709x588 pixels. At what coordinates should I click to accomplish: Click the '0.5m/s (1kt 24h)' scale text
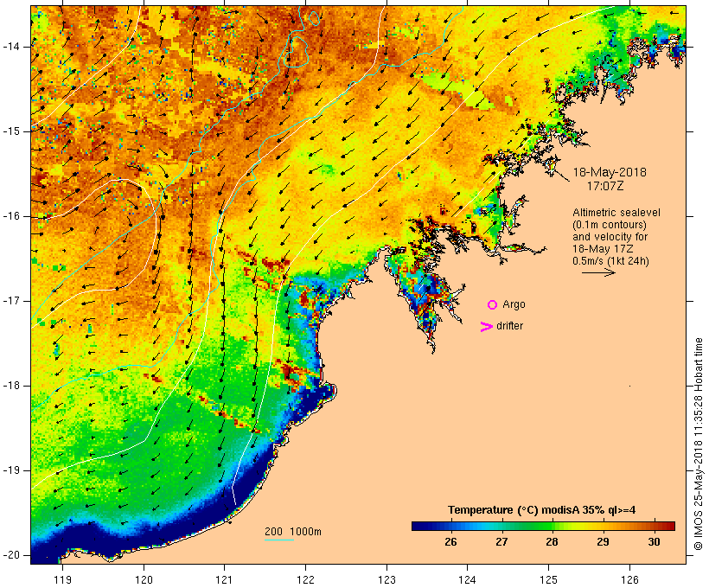point(610,261)
